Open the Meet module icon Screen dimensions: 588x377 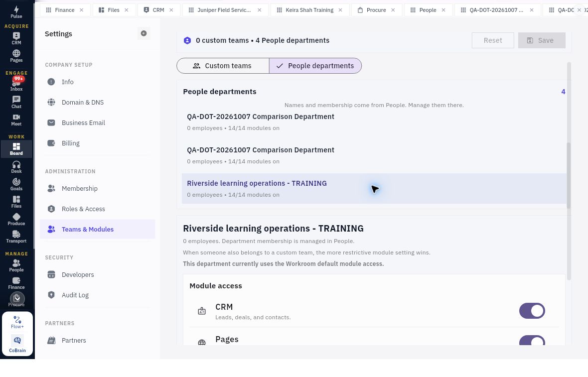click(x=16, y=120)
